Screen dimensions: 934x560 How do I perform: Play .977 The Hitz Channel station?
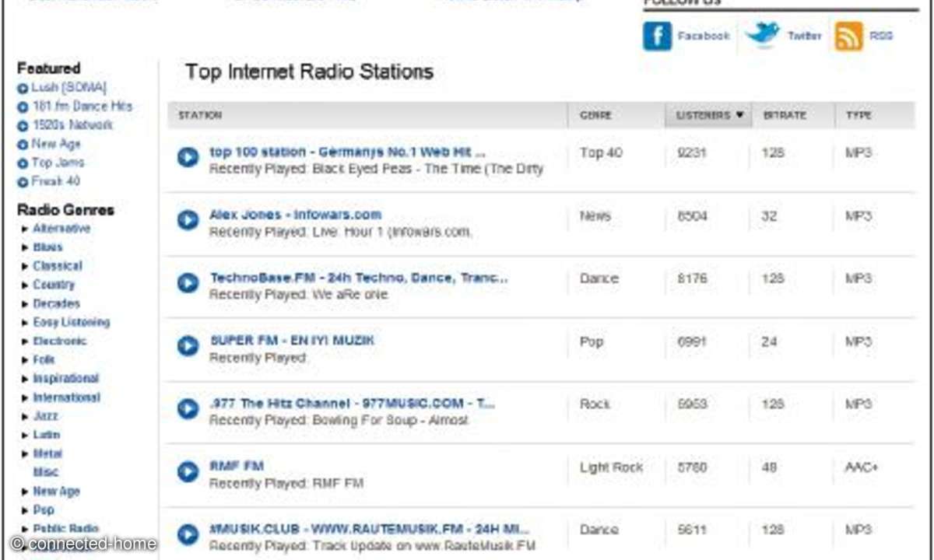pyautogui.click(x=188, y=408)
